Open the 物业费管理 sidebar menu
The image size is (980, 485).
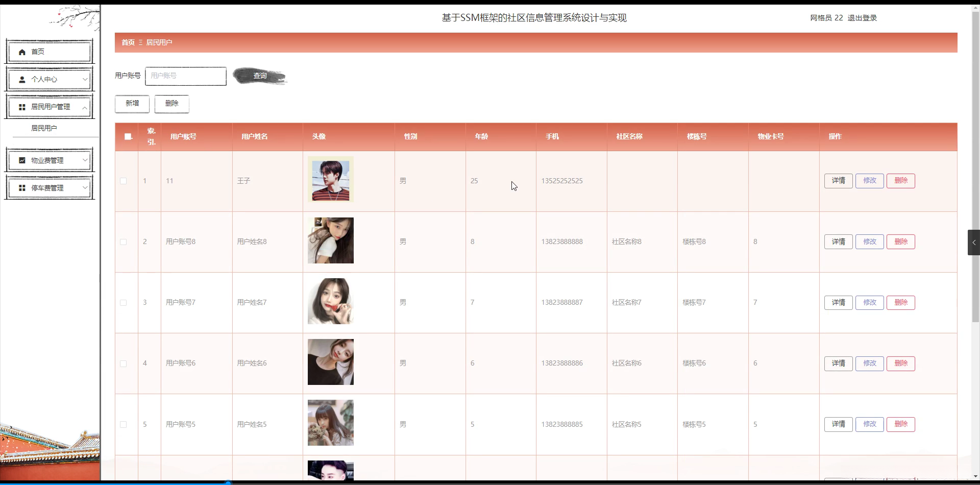50,160
